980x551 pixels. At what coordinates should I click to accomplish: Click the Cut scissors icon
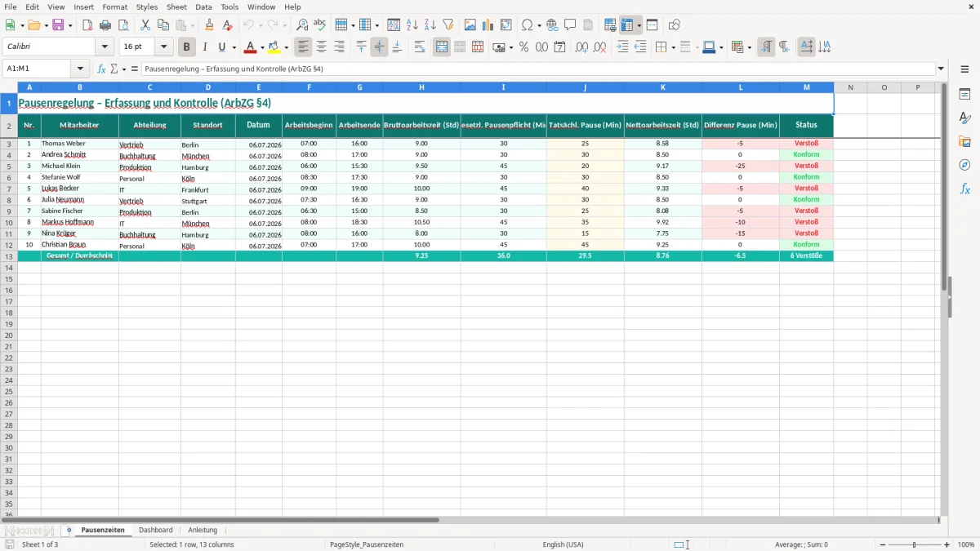pos(145,25)
